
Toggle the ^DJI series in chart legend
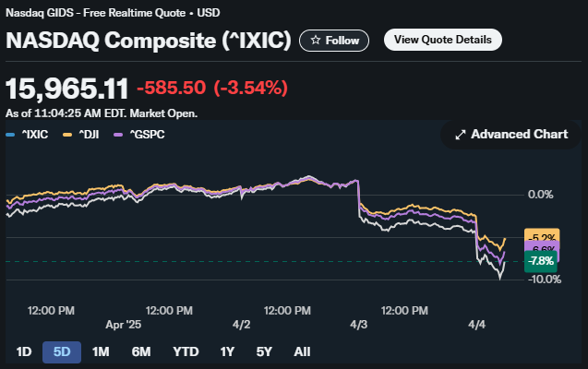pos(84,135)
